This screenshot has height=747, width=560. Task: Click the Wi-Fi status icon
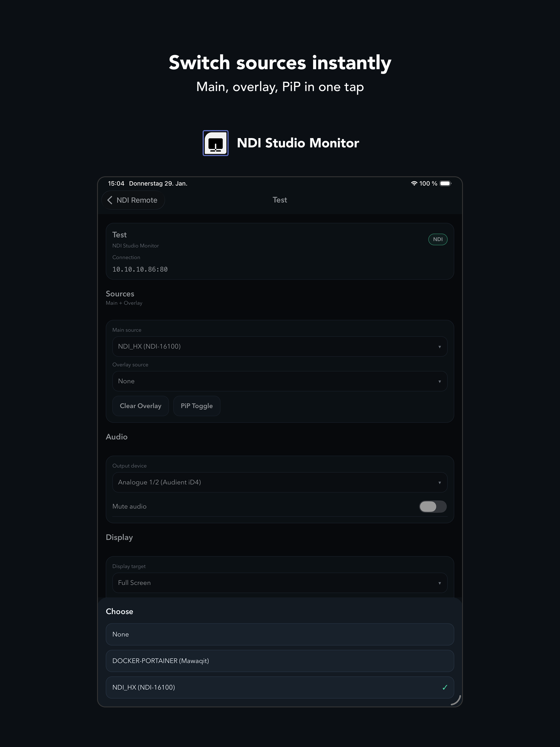coord(414,183)
